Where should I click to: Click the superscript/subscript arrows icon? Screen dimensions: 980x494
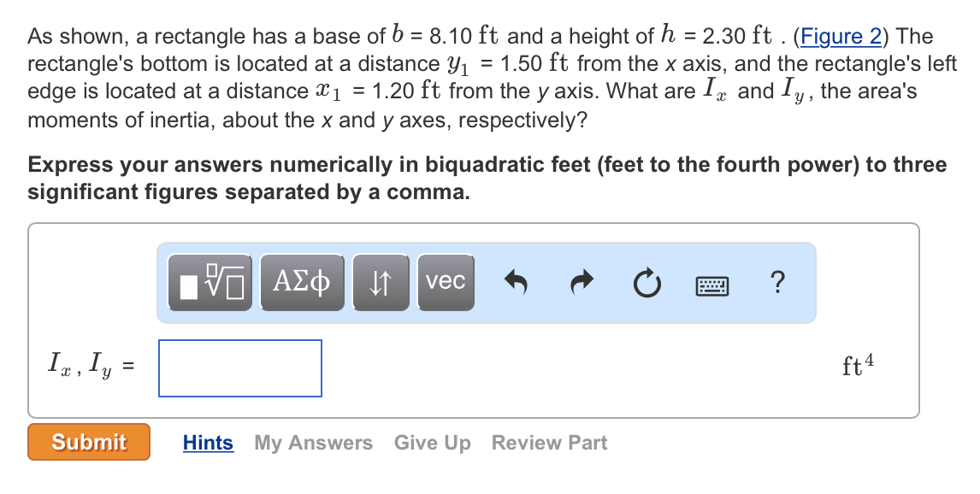tap(381, 282)
